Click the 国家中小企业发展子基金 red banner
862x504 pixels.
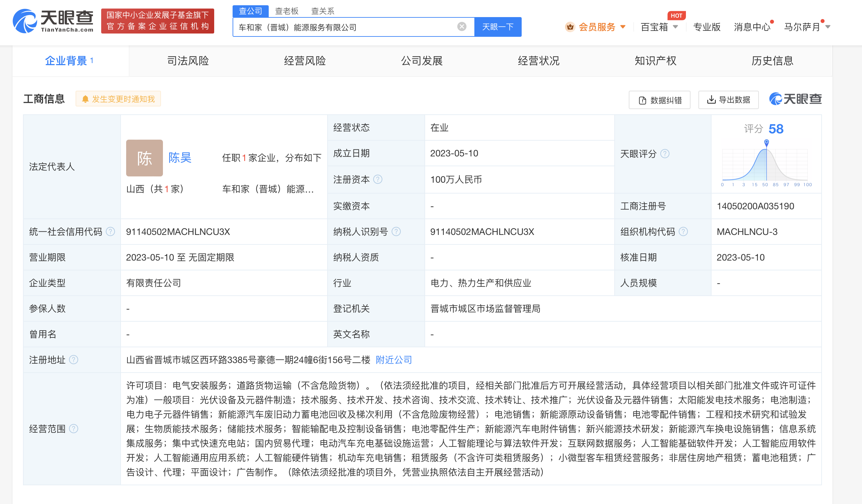pos(158,21)
